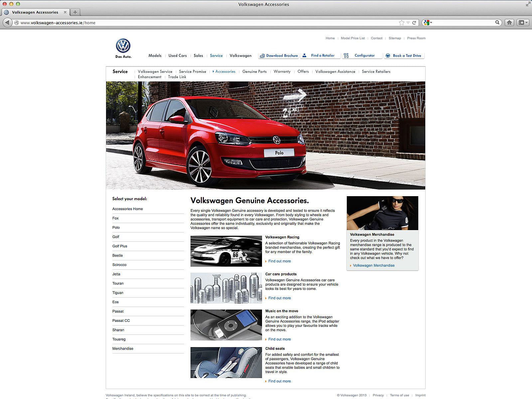Select the Polo model in sidebar
This screenshot has width=532, height=399.
(x=116, y=227)
